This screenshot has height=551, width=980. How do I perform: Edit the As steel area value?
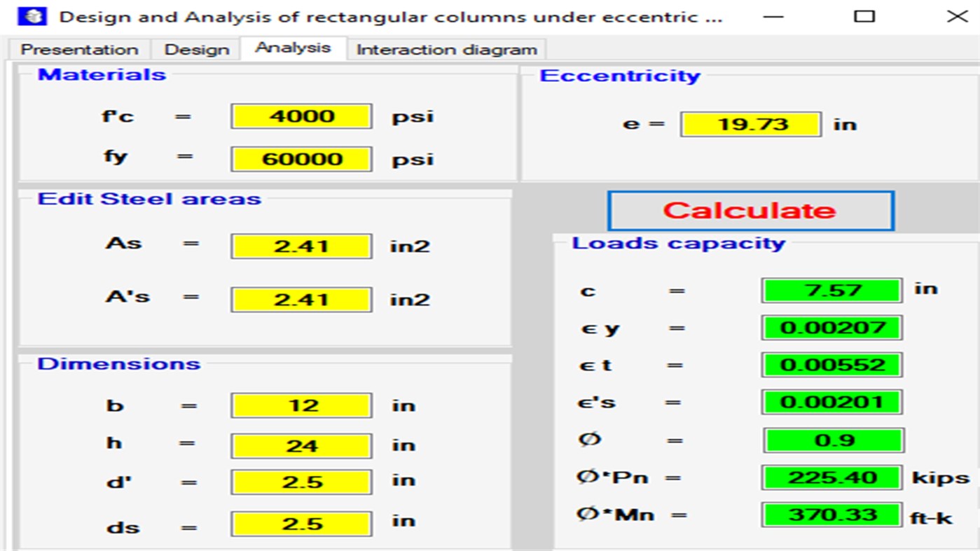pyautogui.click(x=300, y=246)
